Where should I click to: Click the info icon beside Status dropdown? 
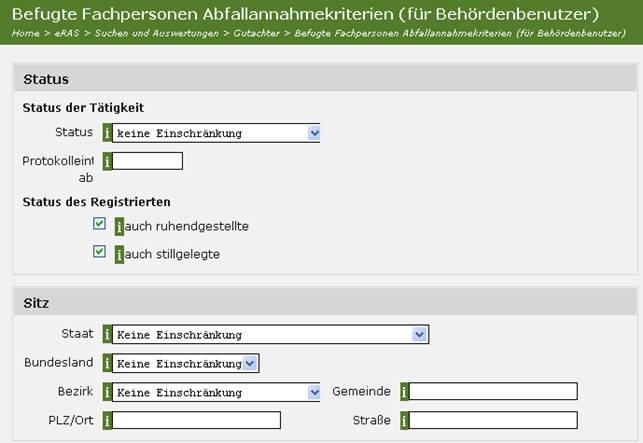(x=107, y=133)
